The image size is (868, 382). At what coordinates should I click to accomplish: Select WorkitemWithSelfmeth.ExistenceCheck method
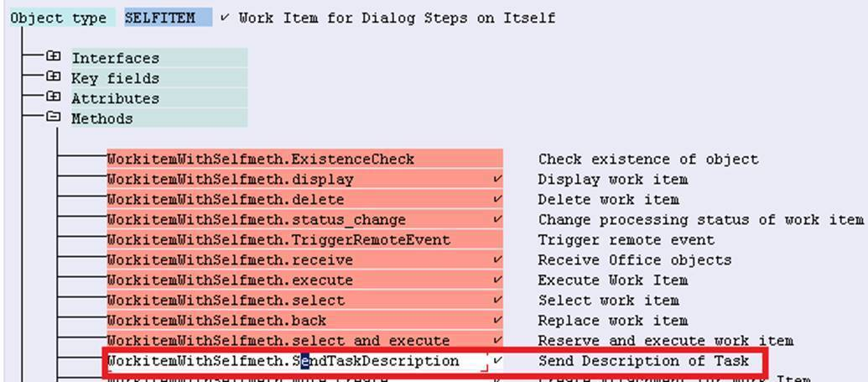tap(260, 160)
